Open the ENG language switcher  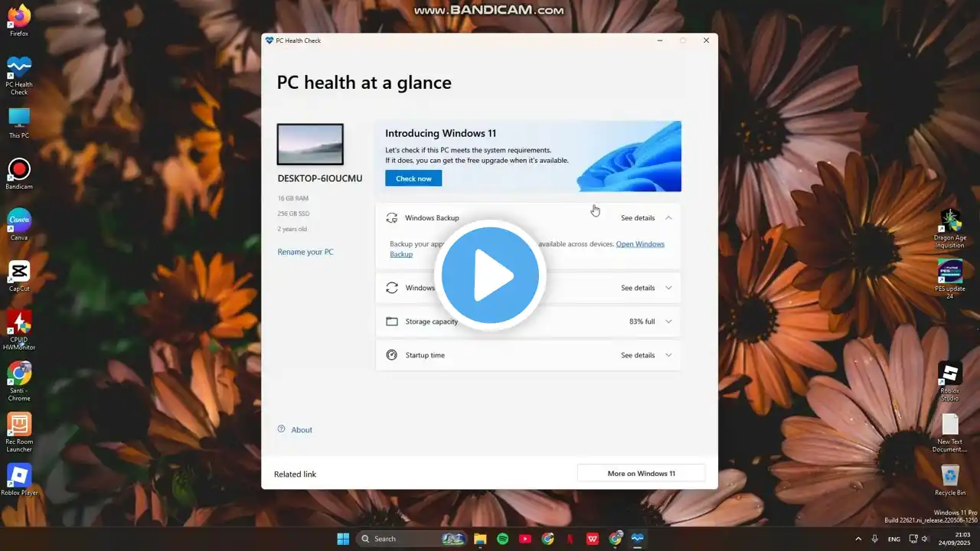tap(893, 539)
